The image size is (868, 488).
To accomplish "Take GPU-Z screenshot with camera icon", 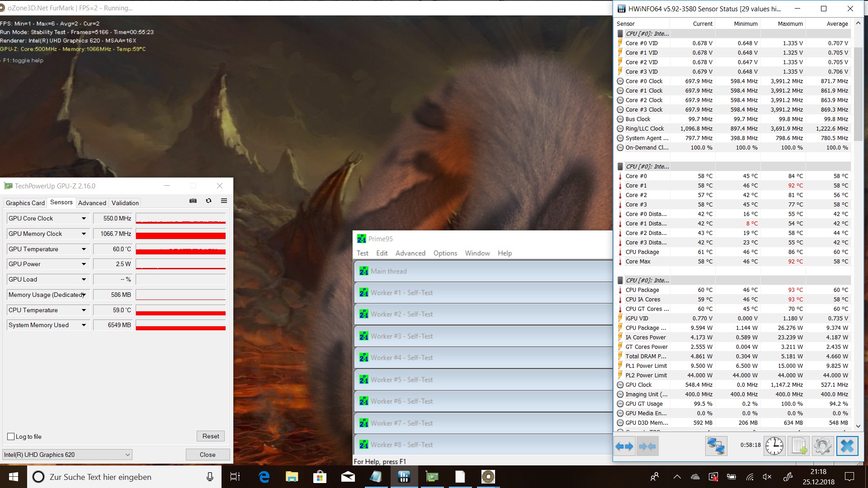I will 193,201.
